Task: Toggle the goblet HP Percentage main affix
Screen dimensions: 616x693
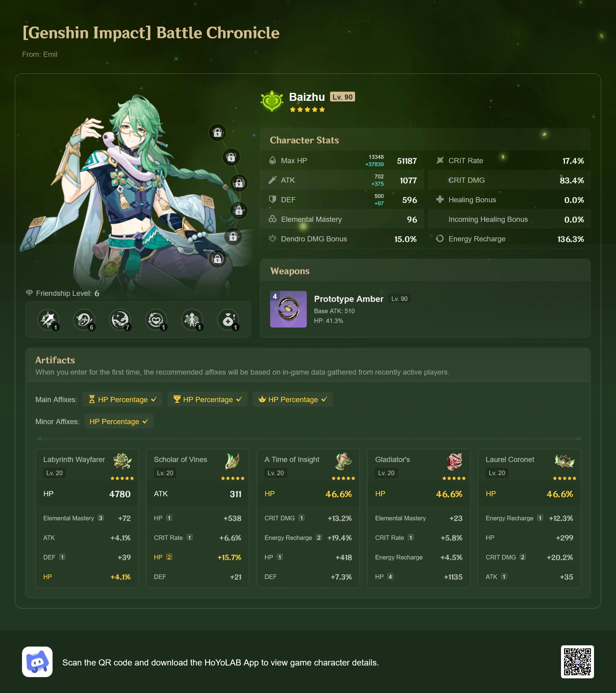Action: (207, 399)
